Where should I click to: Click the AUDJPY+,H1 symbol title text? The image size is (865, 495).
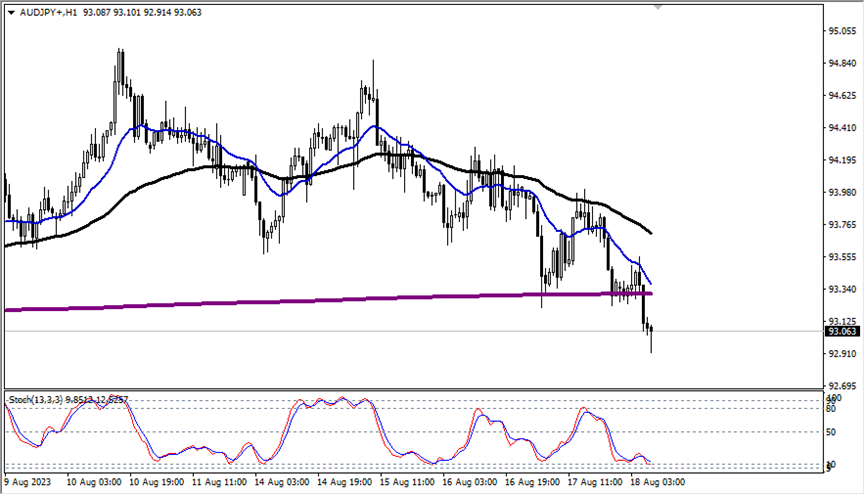49,12
